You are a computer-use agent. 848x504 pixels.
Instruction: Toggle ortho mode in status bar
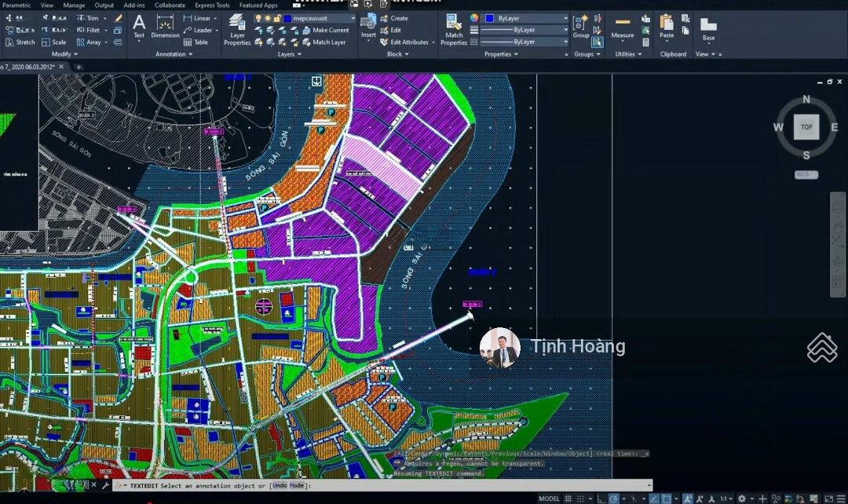click(x=601, y=499)
